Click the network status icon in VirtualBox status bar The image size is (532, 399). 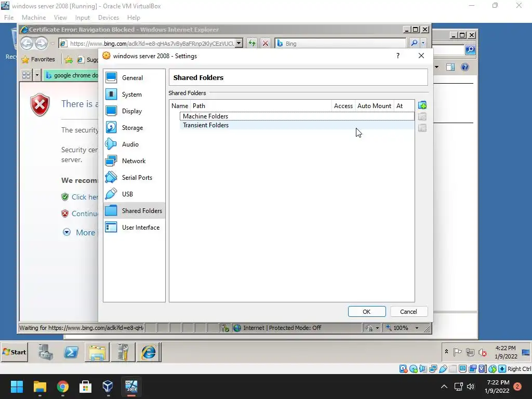(433, 369)
